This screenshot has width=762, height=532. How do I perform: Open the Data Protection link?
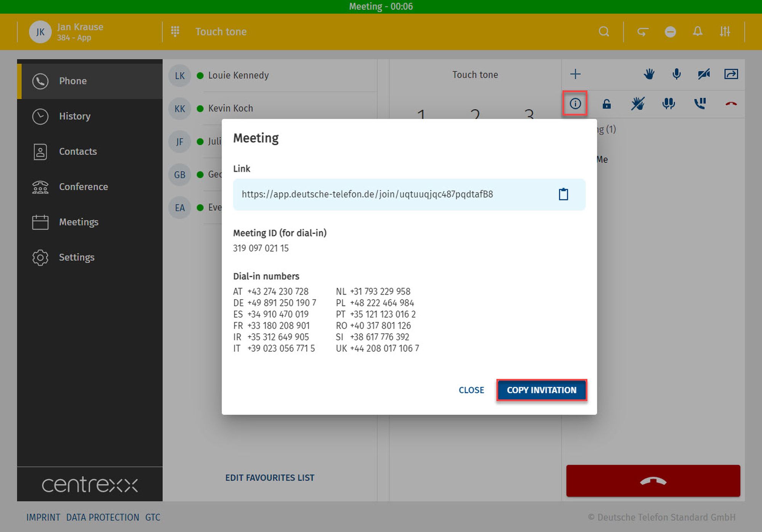tap(102, 517)
